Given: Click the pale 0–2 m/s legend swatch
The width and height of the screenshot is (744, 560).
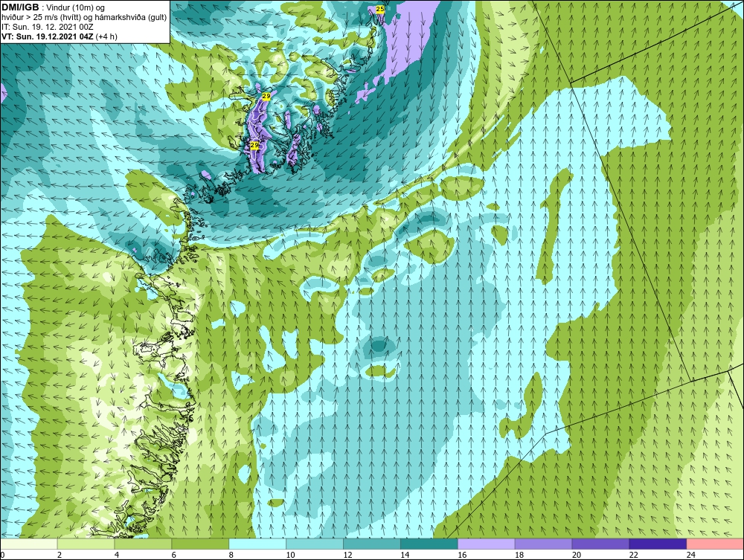Looking at the screenshot, I should pos(29,544).
